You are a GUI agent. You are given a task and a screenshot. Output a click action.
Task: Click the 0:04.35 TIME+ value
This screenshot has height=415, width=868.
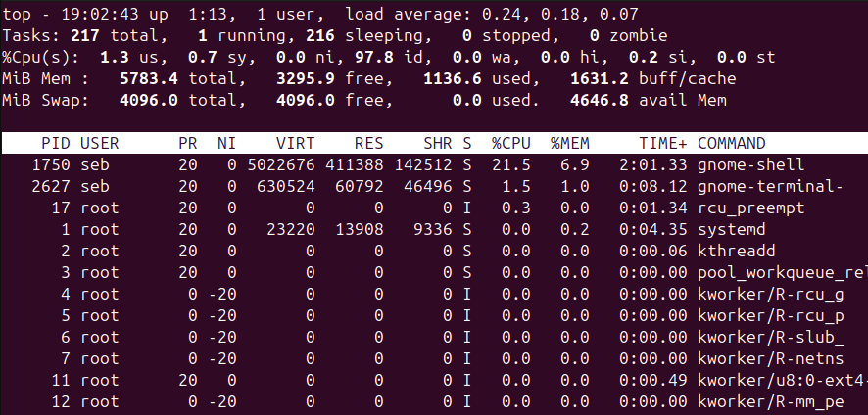click(x=653, y=230)
